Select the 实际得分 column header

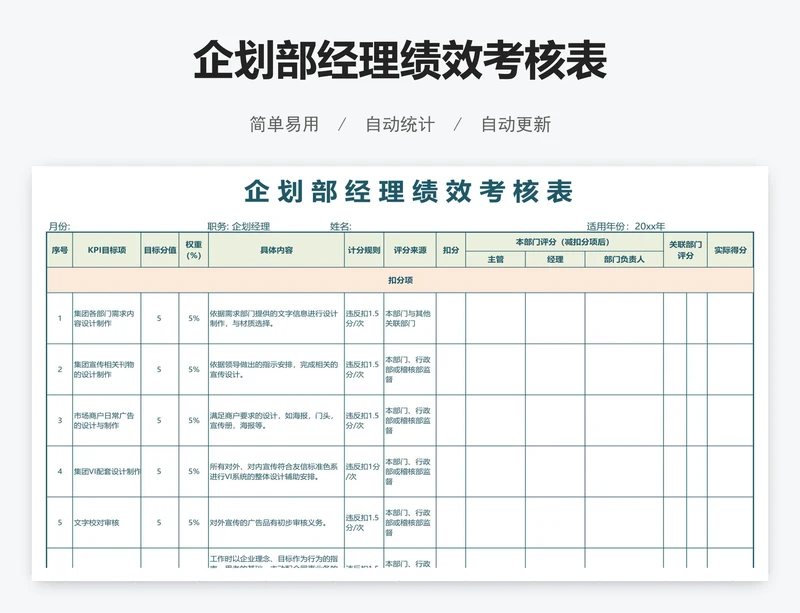[x=730, y=250]
